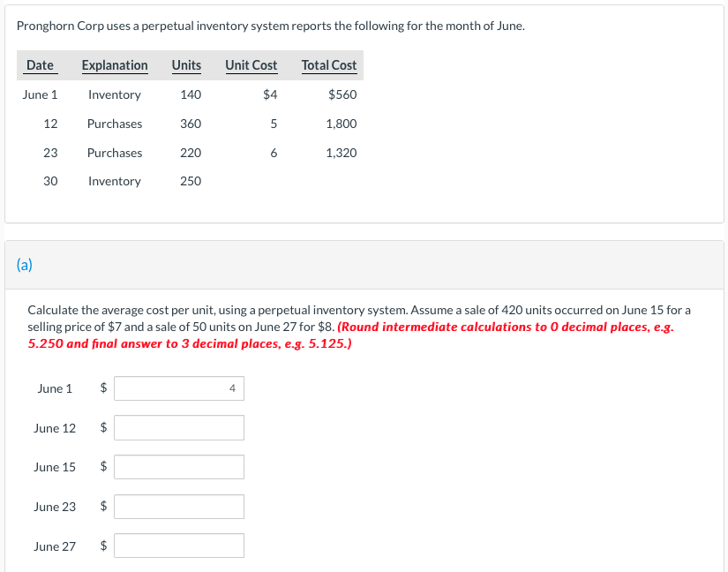Click the June 27 answer input field

178,545
